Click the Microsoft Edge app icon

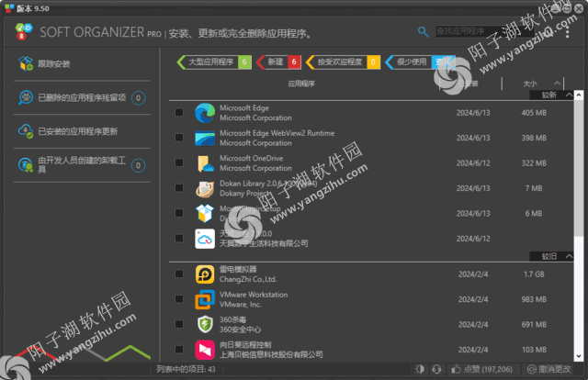pos(205,113)
